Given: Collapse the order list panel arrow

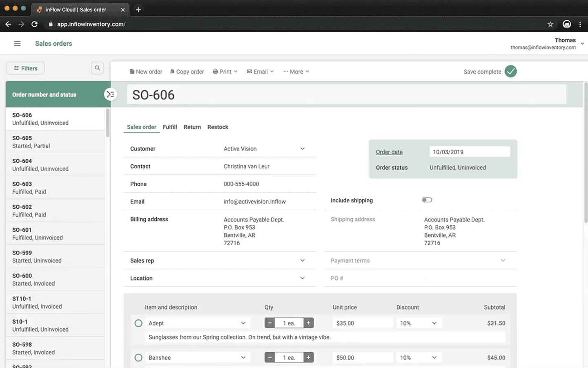Looking at the screenshot, I should [110, 94].
